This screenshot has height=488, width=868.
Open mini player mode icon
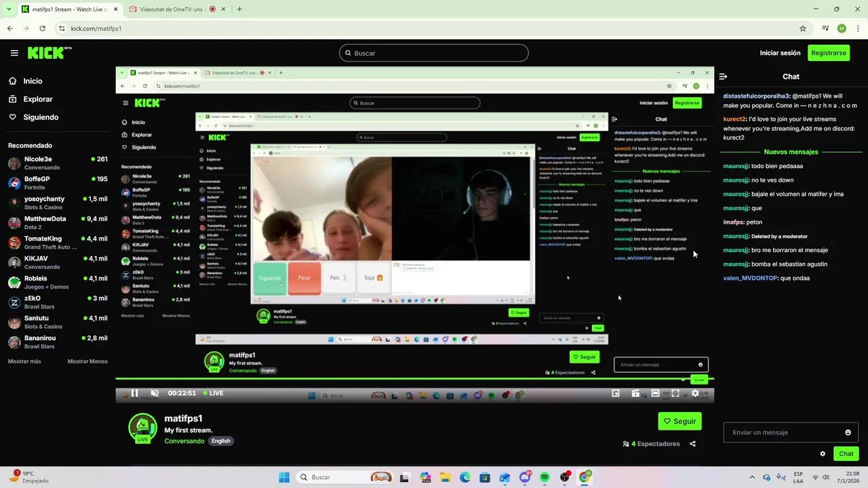[x=616, y=393]
